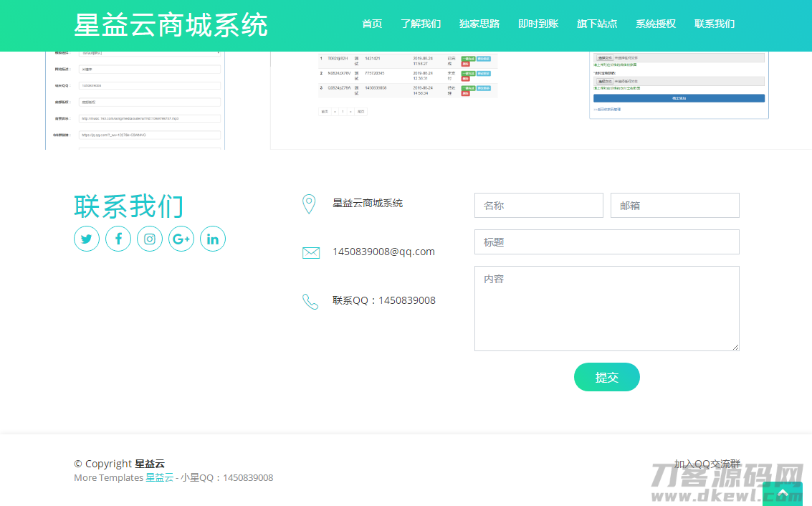Click the phone icon beside 联系QQ
The width and height of the screenshot is (812, 506).
click(310, 301)
